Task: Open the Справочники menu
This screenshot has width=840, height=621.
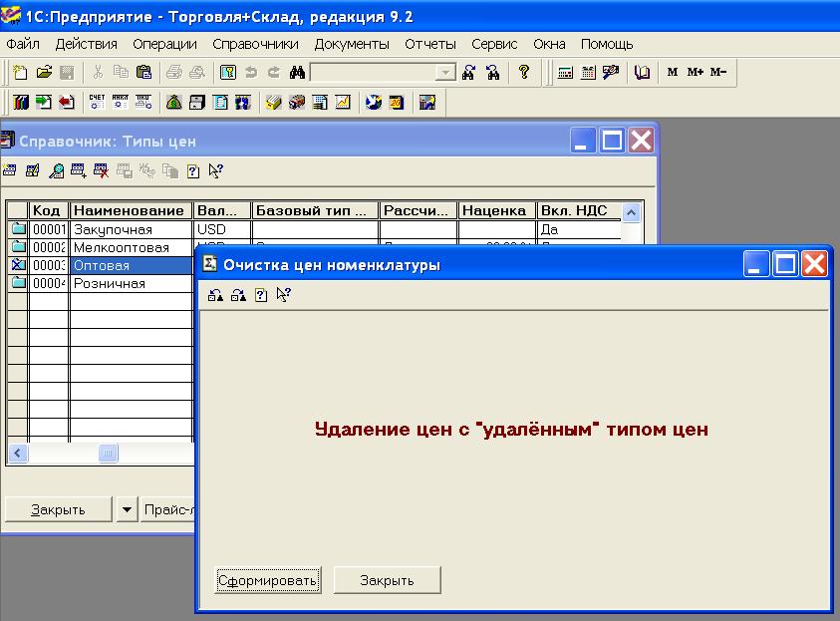Action: [x=255, y=44]
